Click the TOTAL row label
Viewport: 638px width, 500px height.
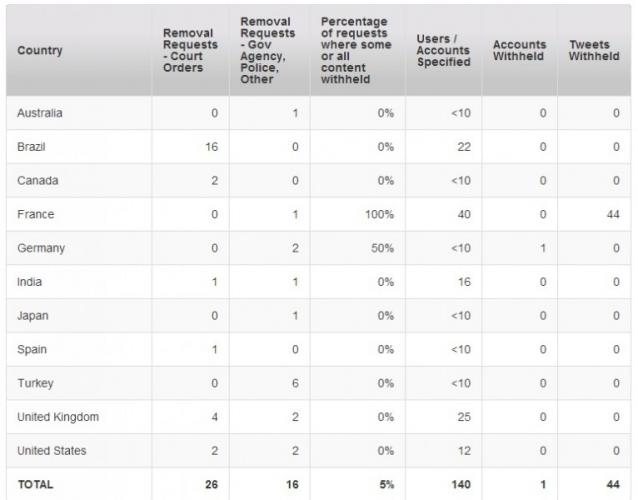(x=35, y=485)
